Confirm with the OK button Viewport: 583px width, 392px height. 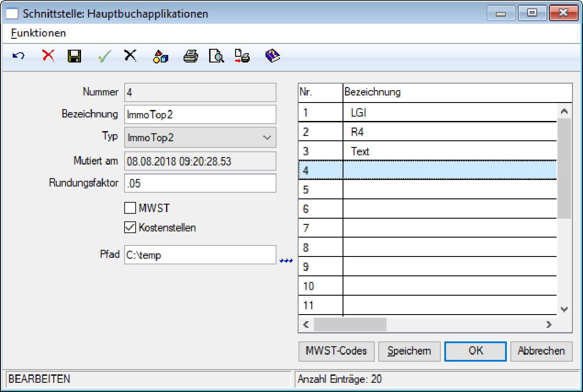[x=476, y=351]
